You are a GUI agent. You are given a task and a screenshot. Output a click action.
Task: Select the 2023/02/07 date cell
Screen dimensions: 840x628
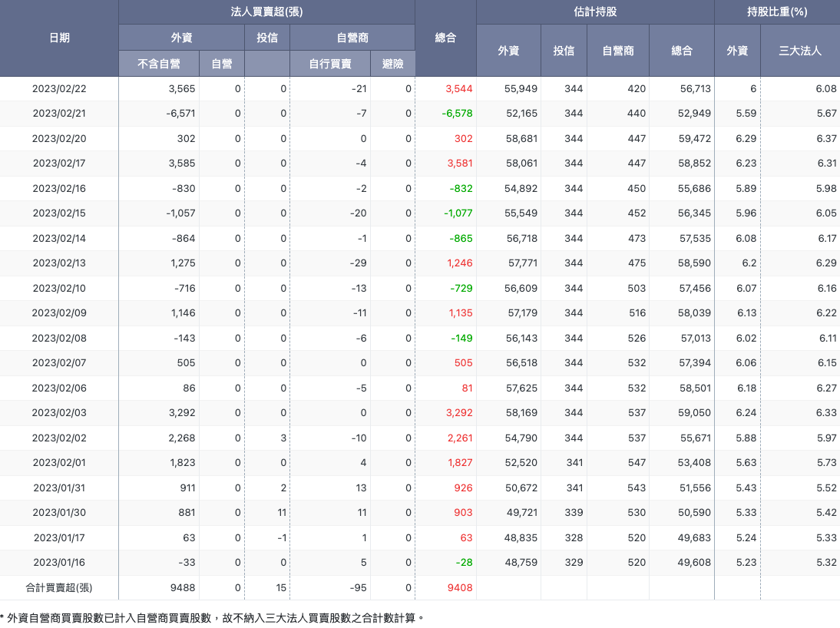(59, 363)
